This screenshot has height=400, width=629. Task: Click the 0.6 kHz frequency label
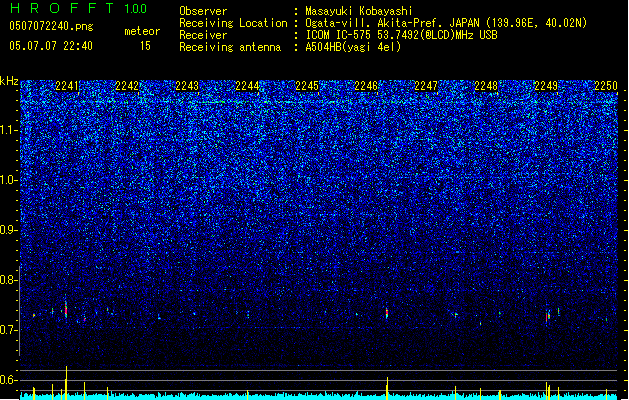(9, 380)
